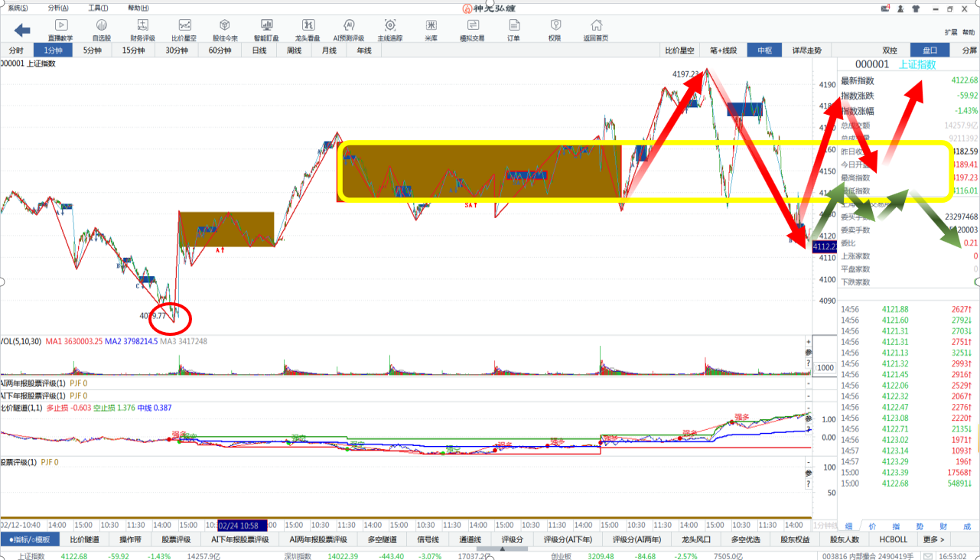The width and height of the screenshot is (980, 560).
Task: Toggle the 盘口 side panel button
Action: pos(930,50)
